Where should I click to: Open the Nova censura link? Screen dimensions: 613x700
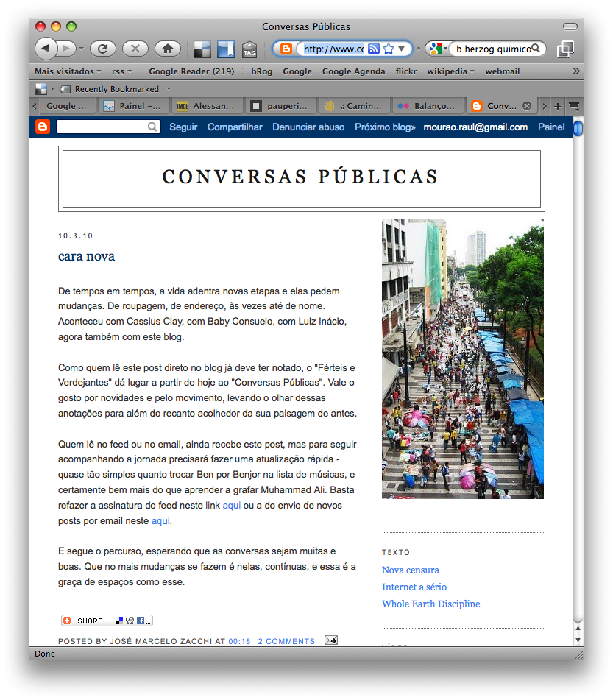pyautogui.click(x=411, y=570)
